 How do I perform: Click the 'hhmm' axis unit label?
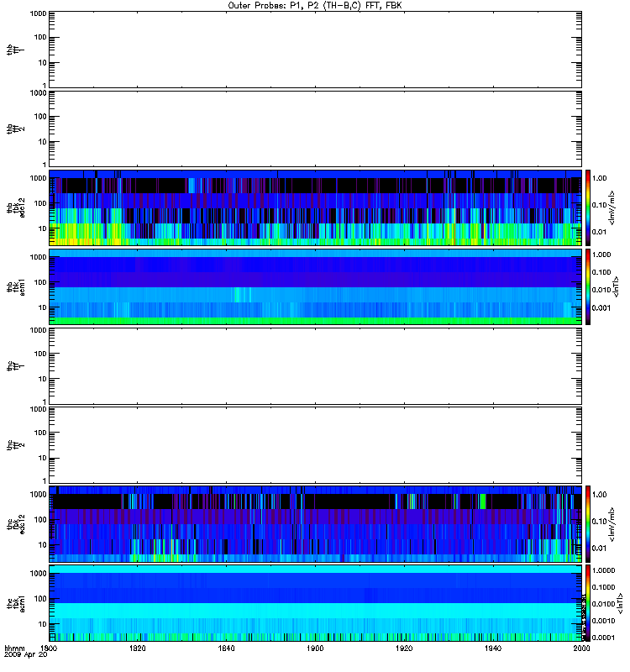click(x=14, y=648)
